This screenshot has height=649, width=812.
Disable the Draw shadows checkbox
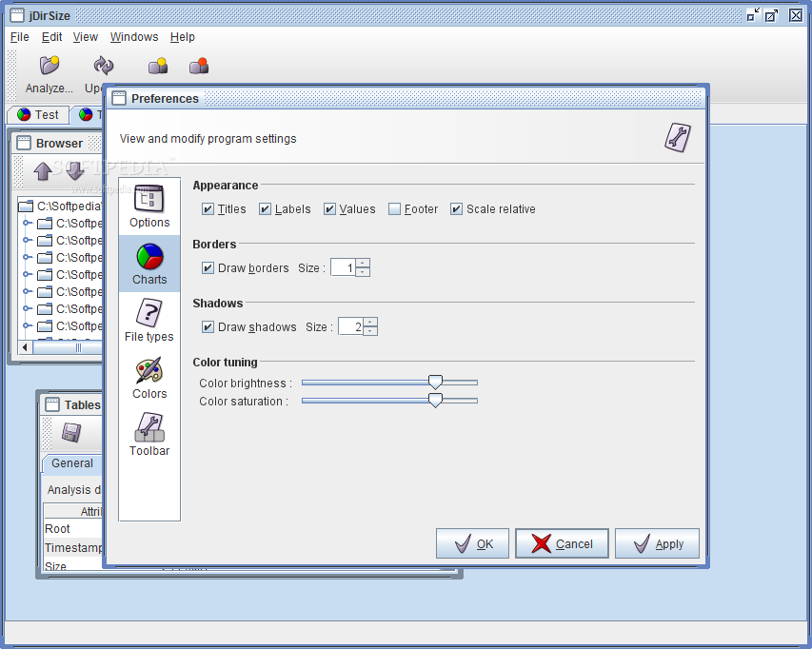[208, 327]
